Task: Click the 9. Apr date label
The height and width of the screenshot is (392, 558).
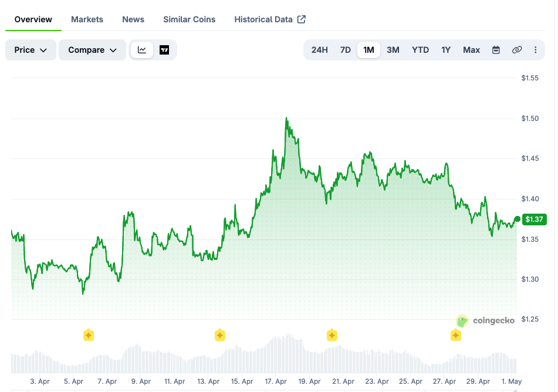Action: pos(141,381)
